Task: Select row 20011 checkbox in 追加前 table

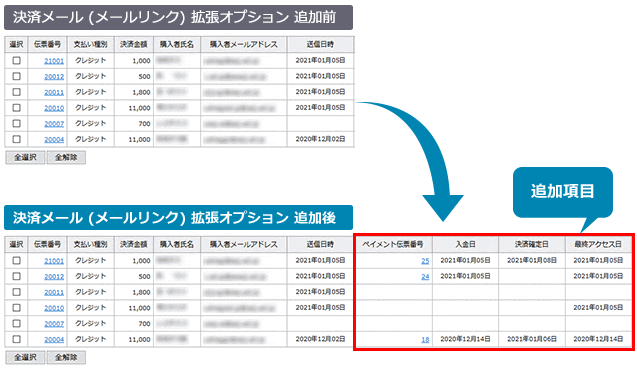Action: [16, 92]
